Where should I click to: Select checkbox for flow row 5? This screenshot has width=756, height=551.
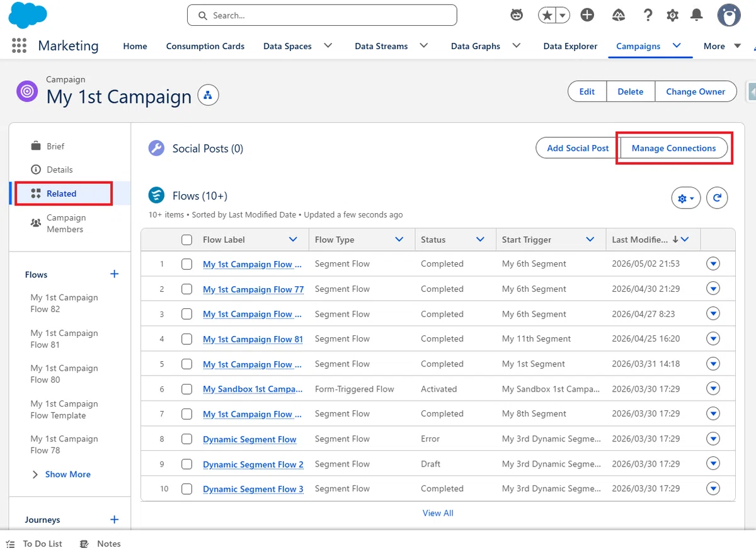tap(186, 364)
